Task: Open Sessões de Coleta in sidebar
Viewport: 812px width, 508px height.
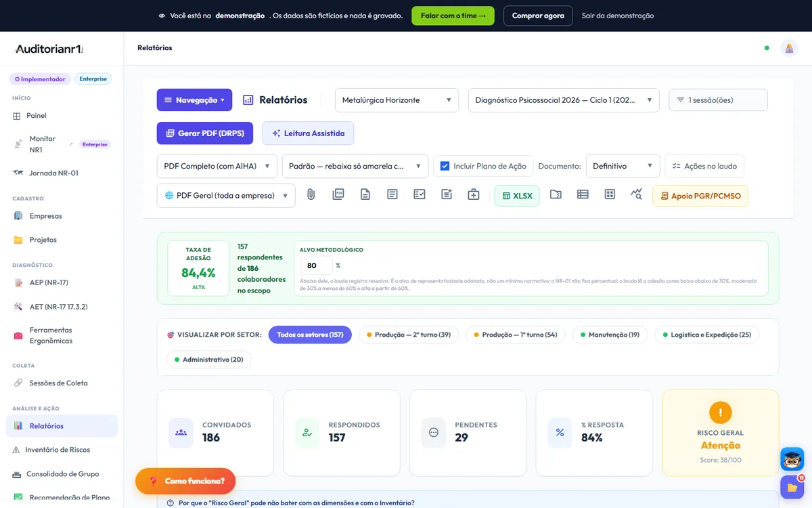Action: [58, 383]
